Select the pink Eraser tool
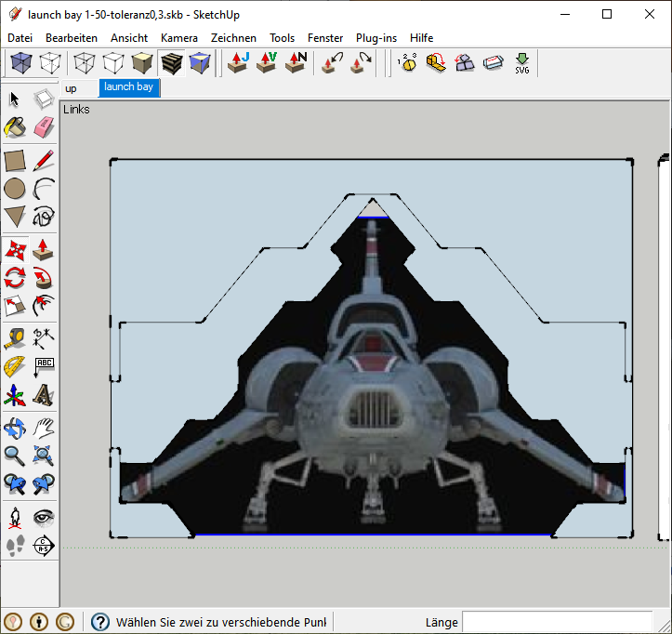Screen dimensions: 672x634 pos(44,127)
